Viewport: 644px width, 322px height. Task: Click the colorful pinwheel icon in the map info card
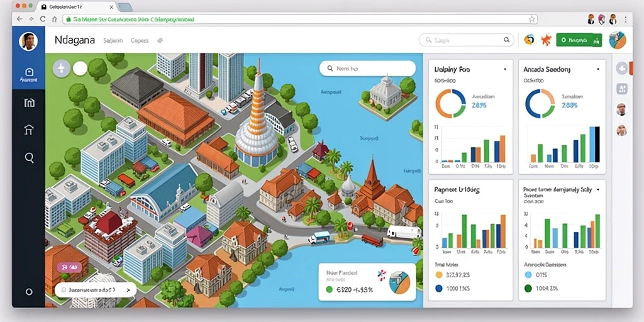click(382, 275)
